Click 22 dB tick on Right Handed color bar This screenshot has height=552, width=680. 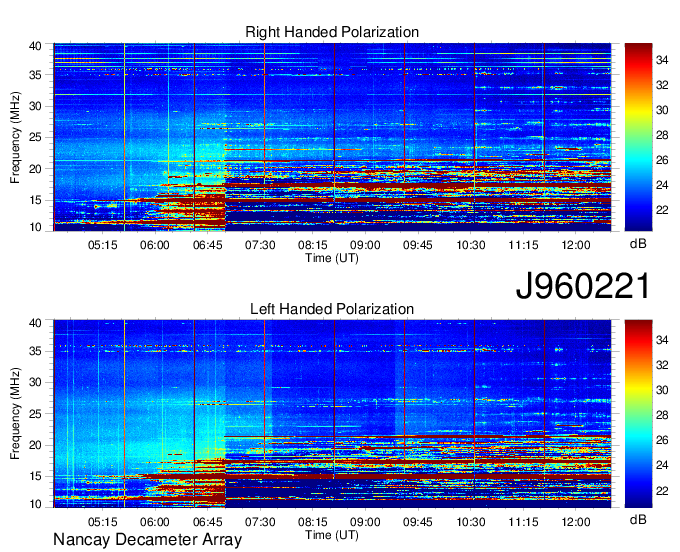point(662,210)
